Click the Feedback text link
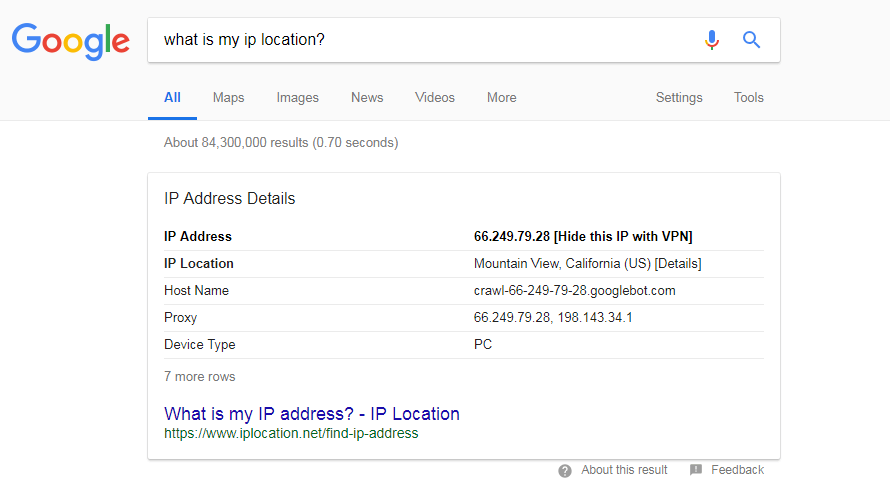This screenshot has width=890, height=491. pos(737,470)
